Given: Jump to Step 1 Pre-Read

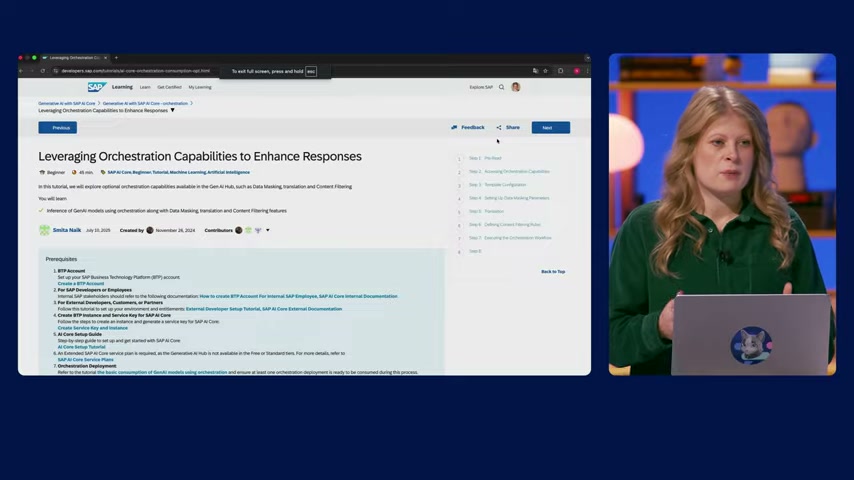Looking at the screenshot, I should pyautogui.click(x=485, y=158).
